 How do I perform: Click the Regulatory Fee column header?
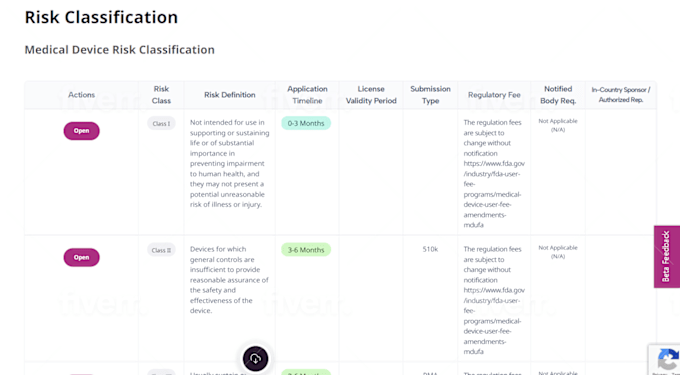tap(494, 95)
